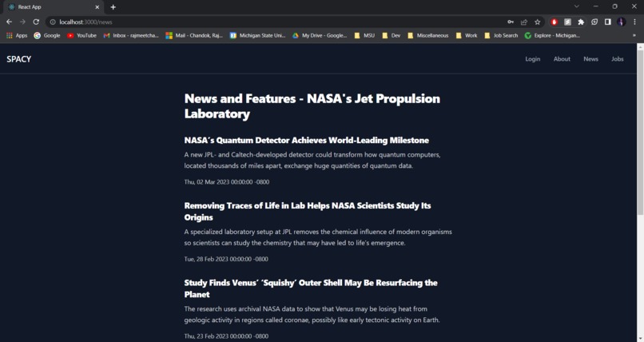Close the React App tab
Image resolution: width=644 pixels, height=342 pixels.
point(97,7)
